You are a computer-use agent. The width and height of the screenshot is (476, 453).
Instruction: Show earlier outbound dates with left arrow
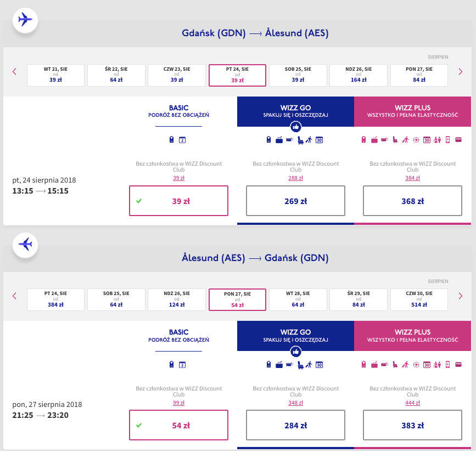tap(14, 71)
